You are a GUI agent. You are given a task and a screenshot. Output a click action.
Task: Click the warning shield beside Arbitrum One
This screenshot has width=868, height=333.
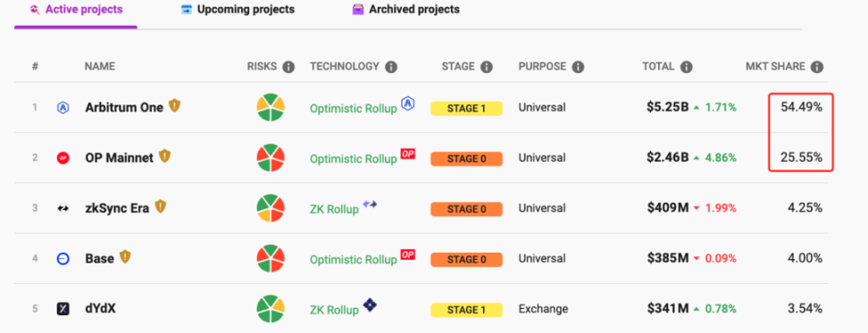click(175, 105)
